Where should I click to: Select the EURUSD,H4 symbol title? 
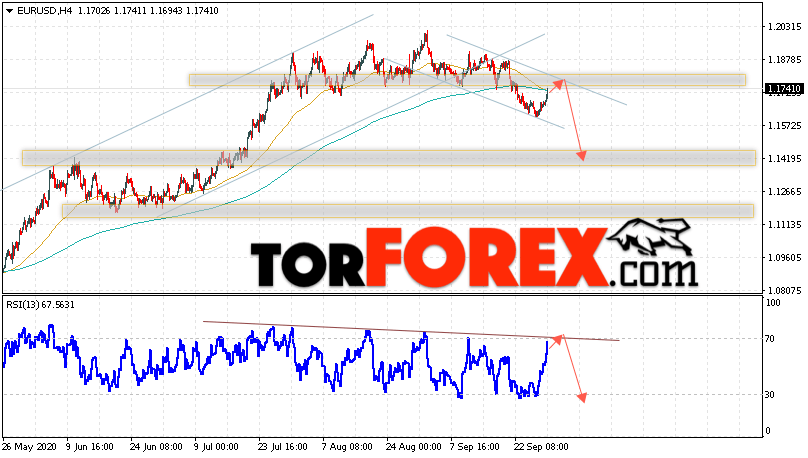[45, 11]
